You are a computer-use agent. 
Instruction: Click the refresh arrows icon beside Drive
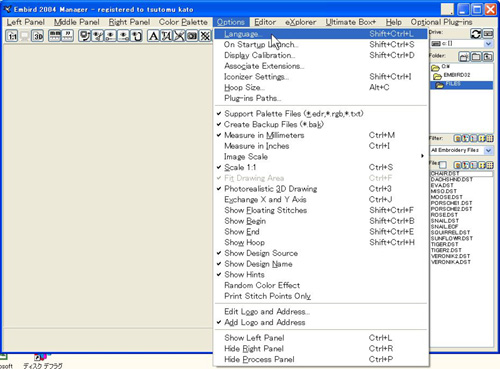pos(476,34)
